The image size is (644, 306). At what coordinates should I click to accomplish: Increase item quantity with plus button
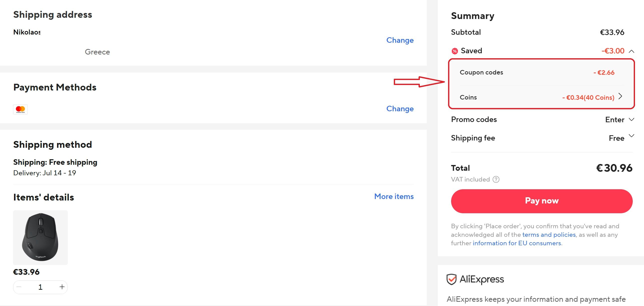tap(62, 287)
